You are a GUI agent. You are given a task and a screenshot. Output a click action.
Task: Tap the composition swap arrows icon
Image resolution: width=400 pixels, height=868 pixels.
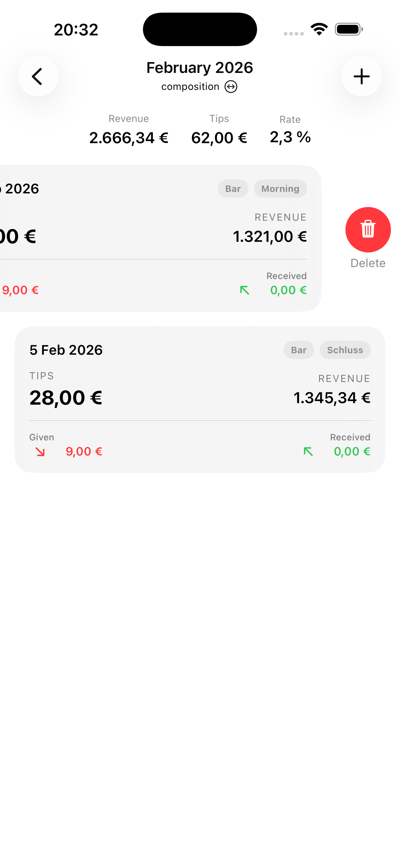[x=231, y=87]
